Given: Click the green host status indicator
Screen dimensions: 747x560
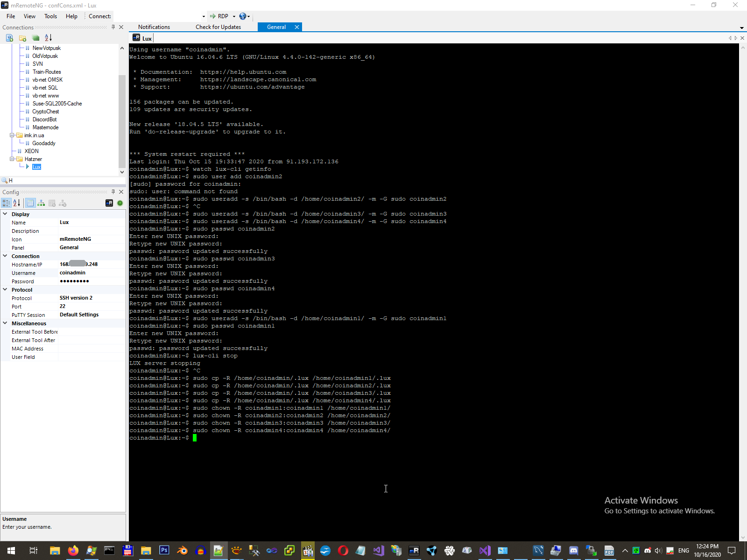Looking at the screenshot, I should 120,203.
